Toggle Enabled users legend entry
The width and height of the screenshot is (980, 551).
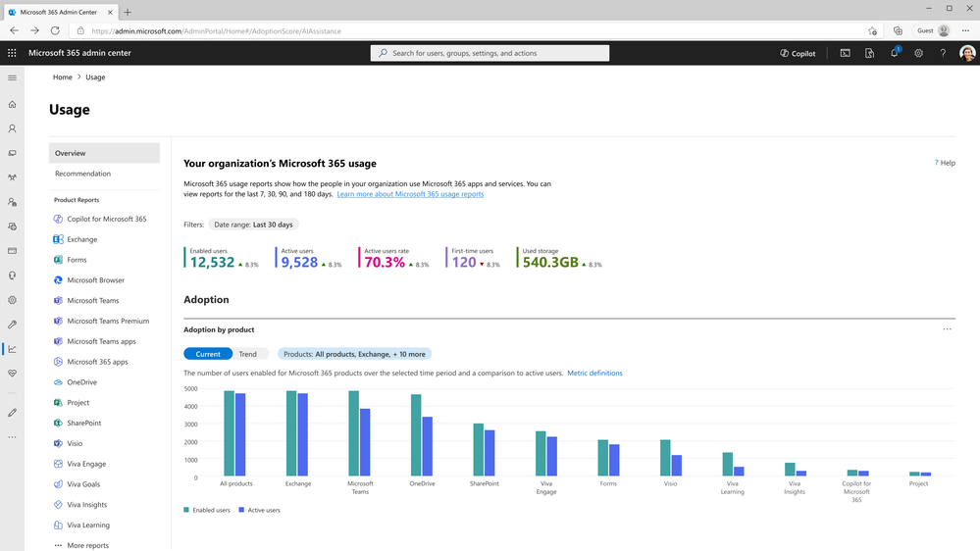207,511
